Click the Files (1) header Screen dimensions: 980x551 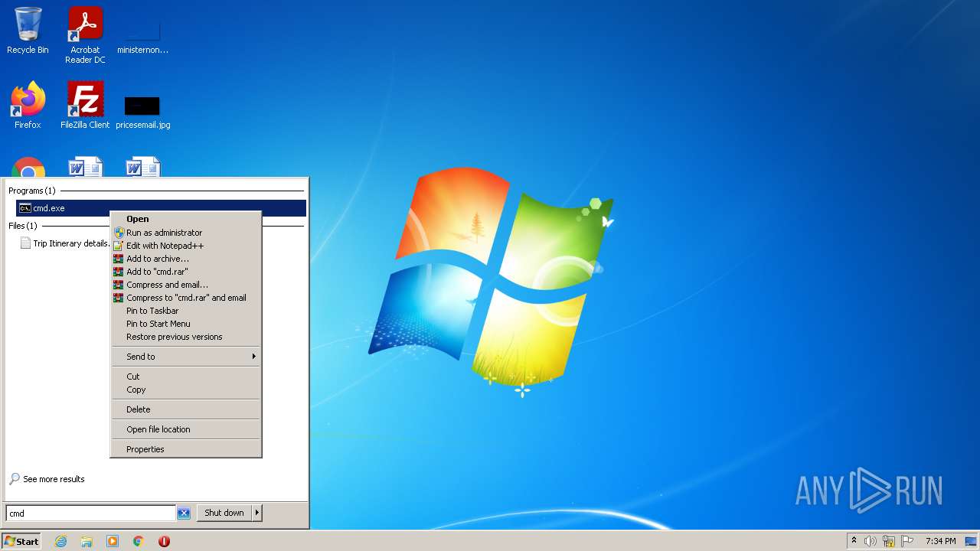coord(23,226)
